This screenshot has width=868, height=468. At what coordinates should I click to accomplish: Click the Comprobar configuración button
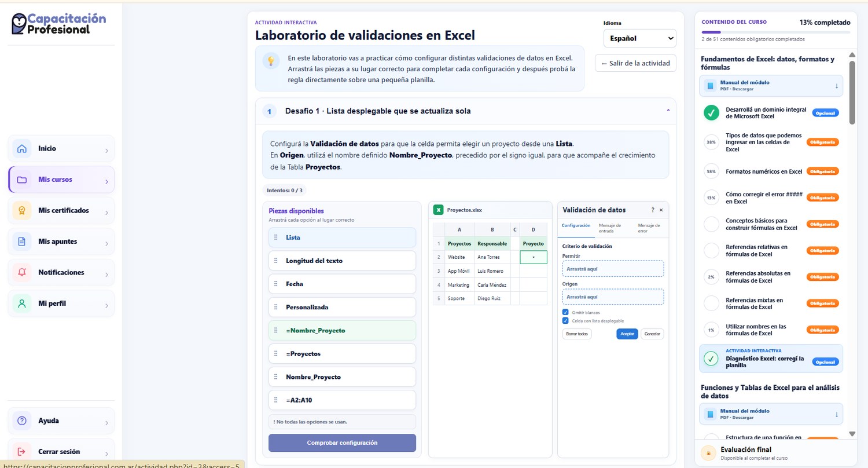click(x=342, y=443)
